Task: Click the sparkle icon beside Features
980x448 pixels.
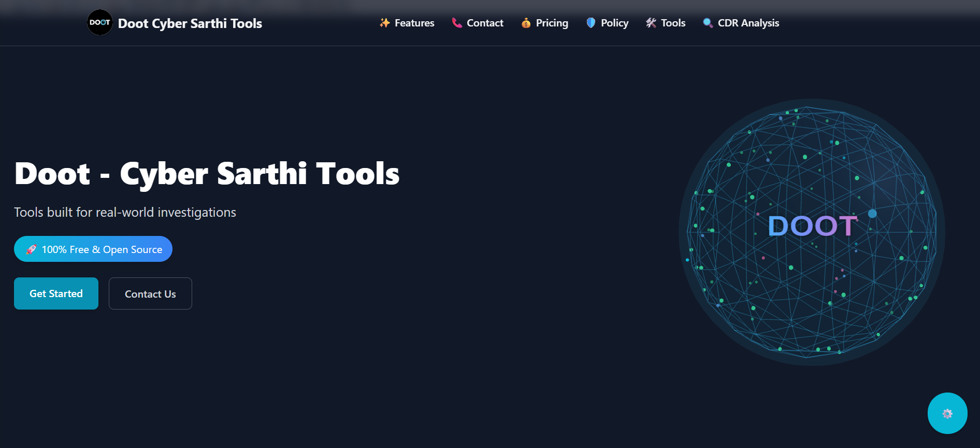Action: pyautogui.click(x=384, y=23)
